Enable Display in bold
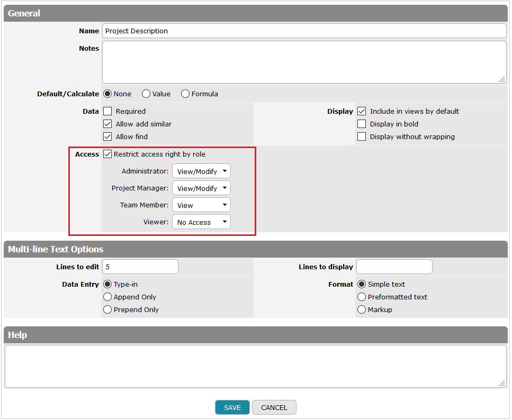 362,124
